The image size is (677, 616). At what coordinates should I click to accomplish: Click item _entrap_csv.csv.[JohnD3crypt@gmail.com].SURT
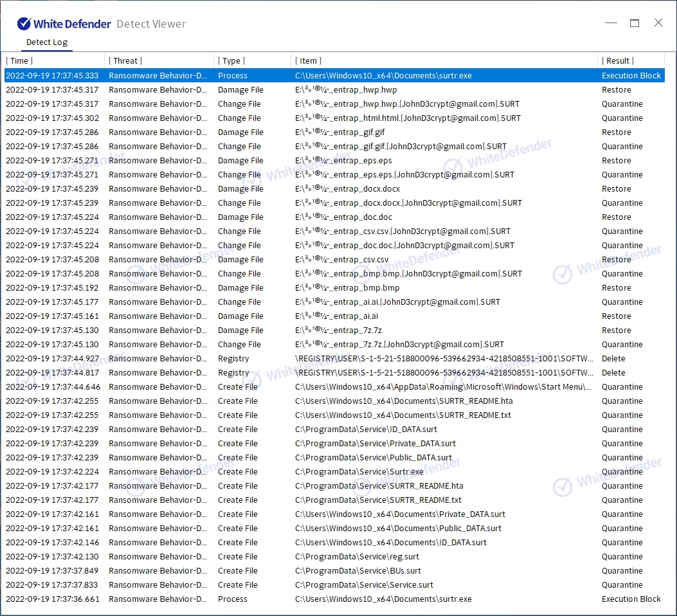[x=403, y=231]
